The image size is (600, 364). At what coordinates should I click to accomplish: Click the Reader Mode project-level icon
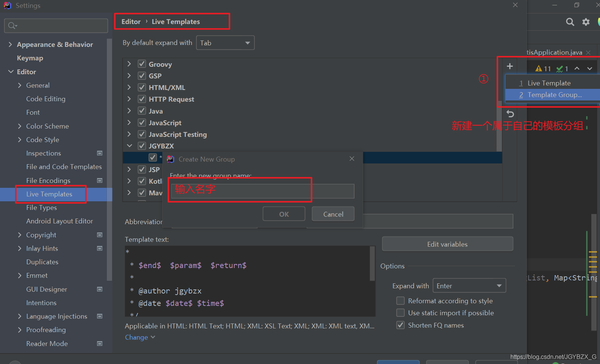pyautogui.click(x=100, y=343)
